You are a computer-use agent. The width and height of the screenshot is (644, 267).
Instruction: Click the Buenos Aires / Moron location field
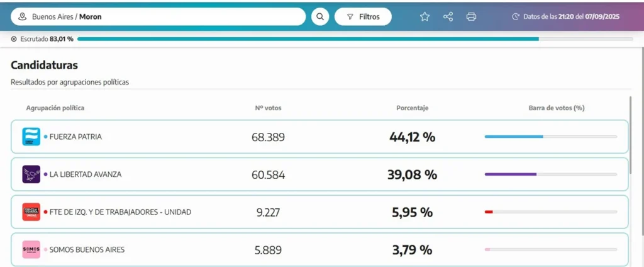[157, 17]
